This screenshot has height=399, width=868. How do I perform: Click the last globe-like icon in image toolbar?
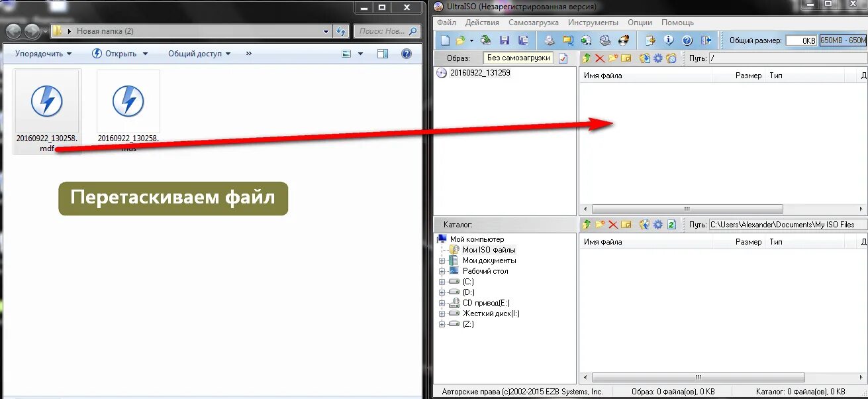tap(671, 58)
